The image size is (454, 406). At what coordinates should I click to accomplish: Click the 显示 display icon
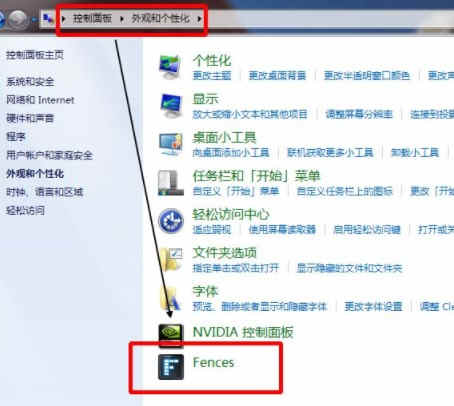pos(171,106)
